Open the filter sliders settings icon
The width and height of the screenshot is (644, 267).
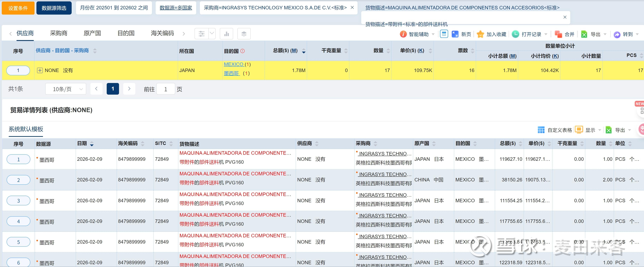[201, 34]
